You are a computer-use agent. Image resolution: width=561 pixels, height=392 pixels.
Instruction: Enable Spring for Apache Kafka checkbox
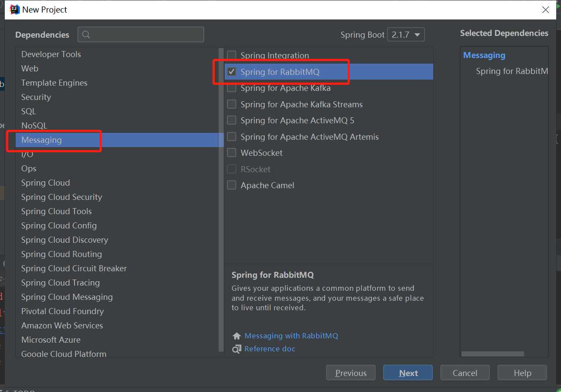(x=232, y=88)
